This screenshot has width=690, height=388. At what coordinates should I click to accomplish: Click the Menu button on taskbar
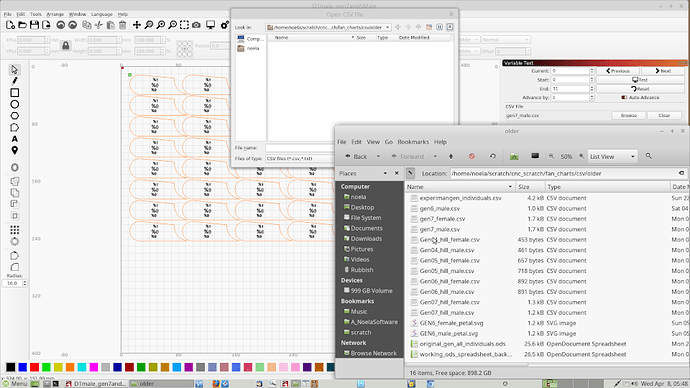click(15, 384)
